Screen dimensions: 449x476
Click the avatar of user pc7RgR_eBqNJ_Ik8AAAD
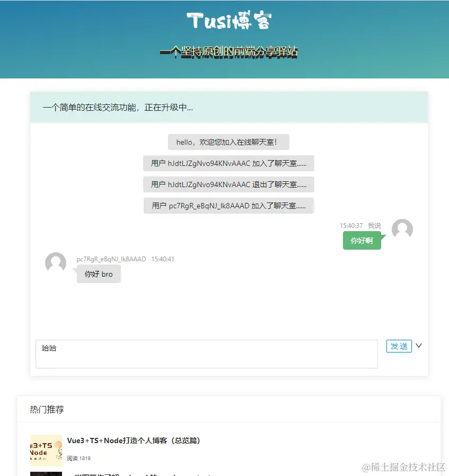[56, 263]
